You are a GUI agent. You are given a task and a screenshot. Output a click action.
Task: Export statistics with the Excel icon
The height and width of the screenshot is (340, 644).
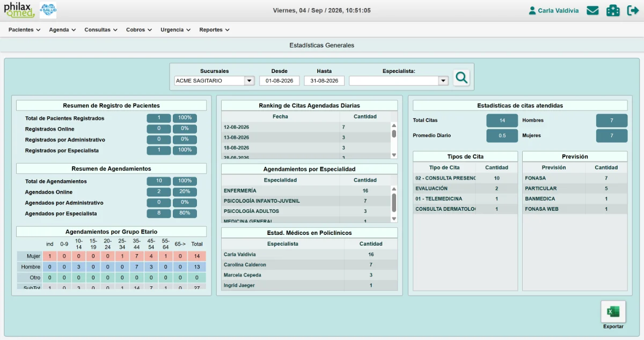(x=613, y=312)
